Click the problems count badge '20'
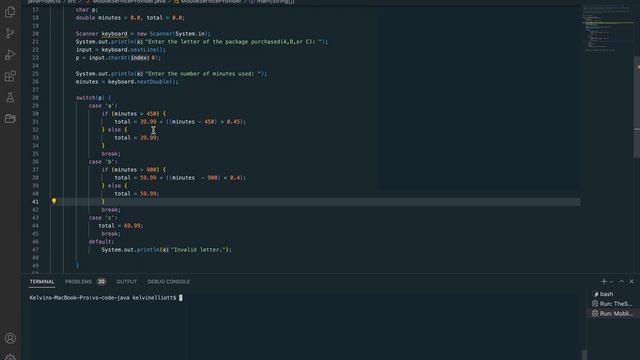The width and height of the screenshot is (640, 360). tap(101, 282)
